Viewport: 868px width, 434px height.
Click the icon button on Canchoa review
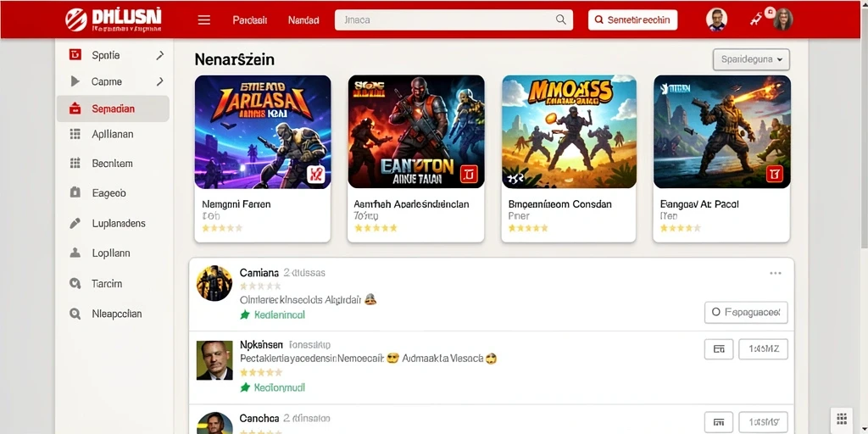point(719,422)
